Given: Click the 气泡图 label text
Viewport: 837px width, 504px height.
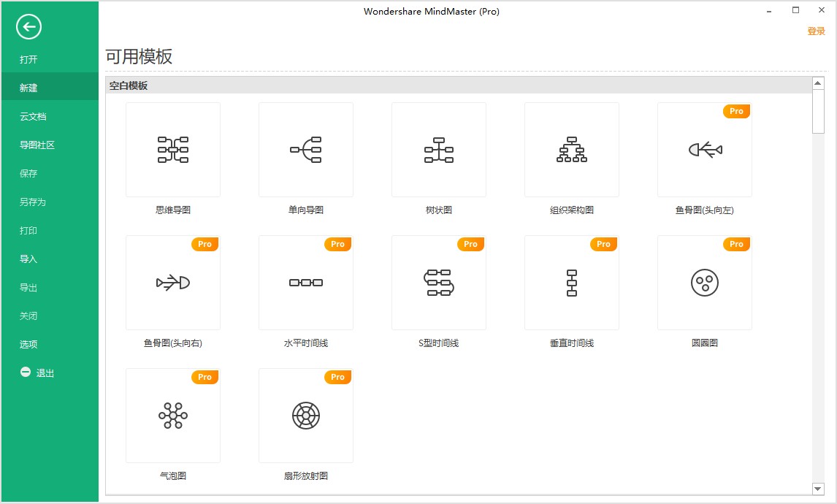Looking at the screenshot, I should point(173,476).
